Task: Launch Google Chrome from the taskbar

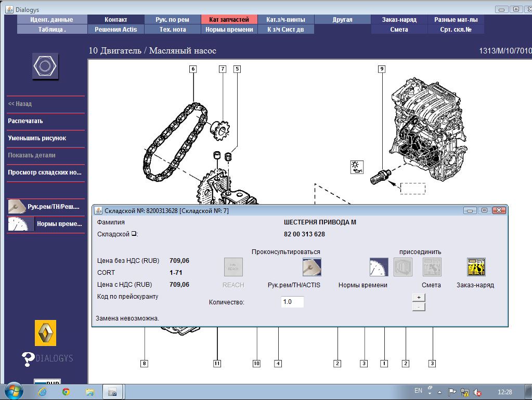Action: pyautogui.click(x=66, y=392)
